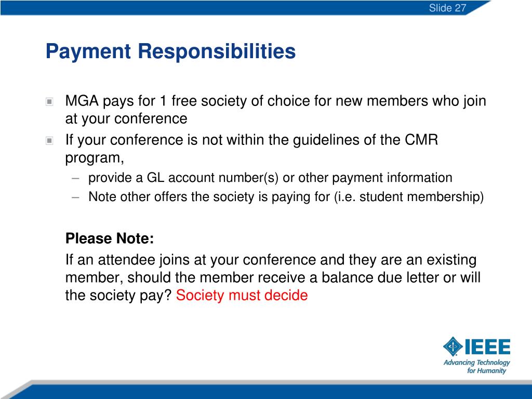Click the 'at your conference' bullet continuation
Image resolution: width=532 pixels, height=399 pixels.
[x=126, y=119]
